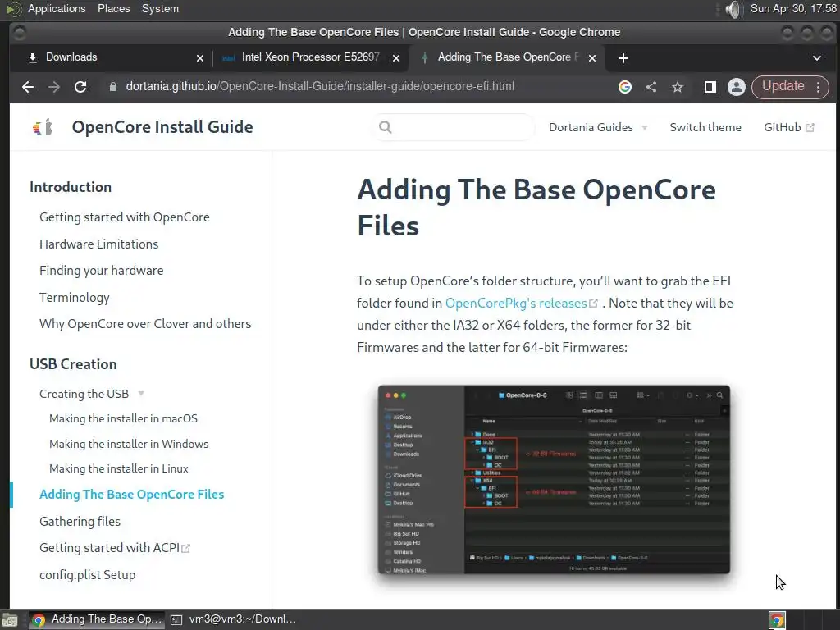Click show desktop icon in bottom panel
The image size is (840, 630).
coord(10,620)
